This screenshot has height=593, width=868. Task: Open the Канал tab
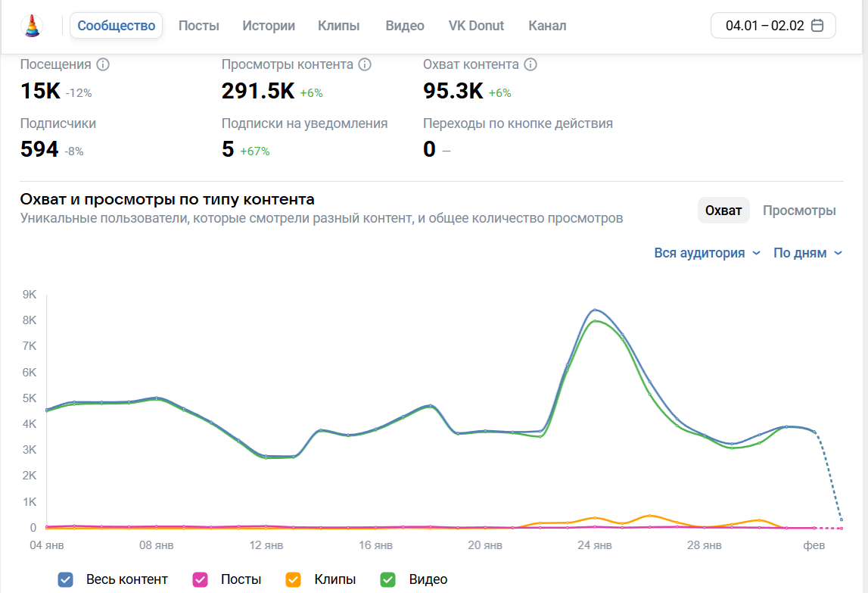547,26
